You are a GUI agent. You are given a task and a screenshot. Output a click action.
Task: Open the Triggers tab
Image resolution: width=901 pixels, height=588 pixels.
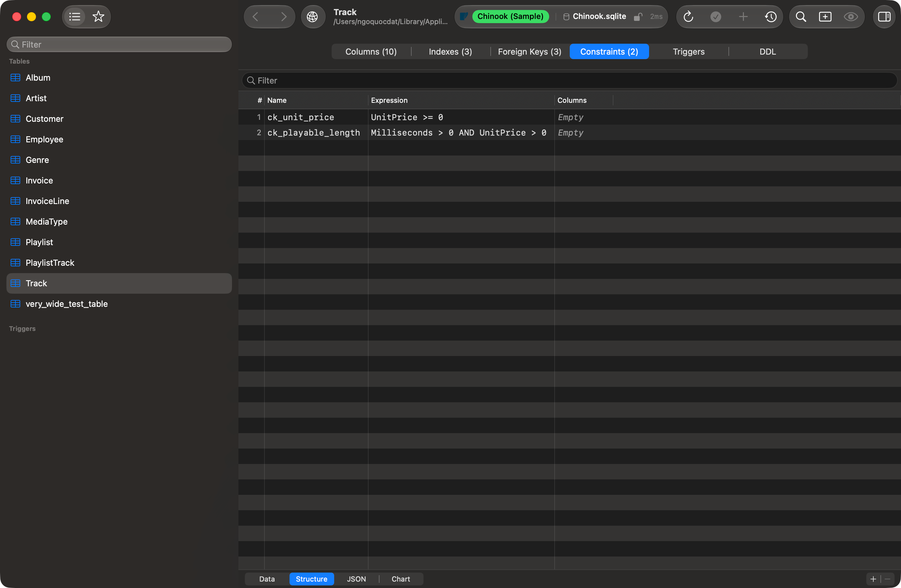tap(689, 51)
